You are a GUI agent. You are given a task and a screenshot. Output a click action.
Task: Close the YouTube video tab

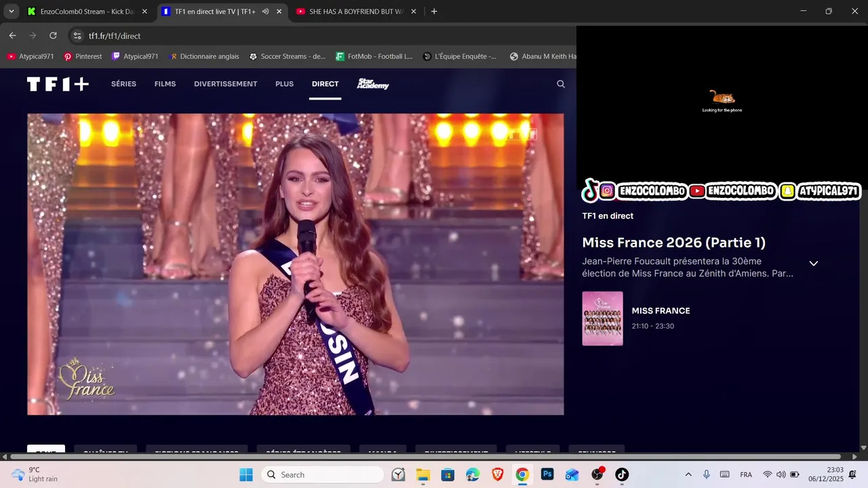414,12
